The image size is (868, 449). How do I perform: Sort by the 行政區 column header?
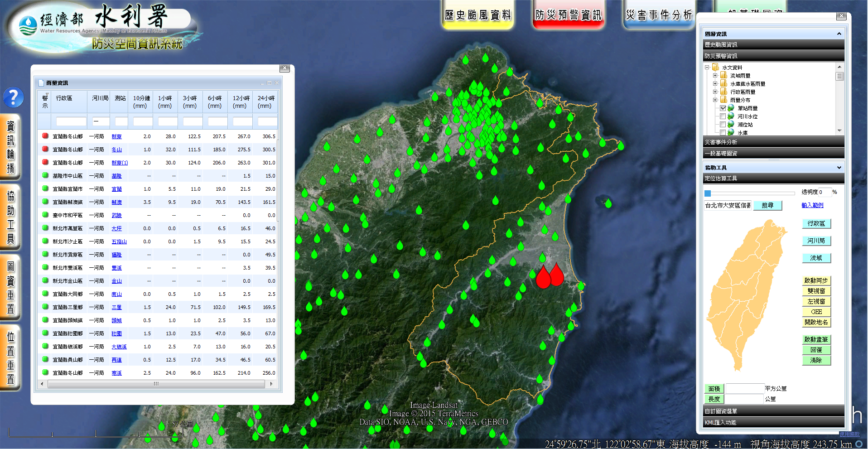click(69, 101)
